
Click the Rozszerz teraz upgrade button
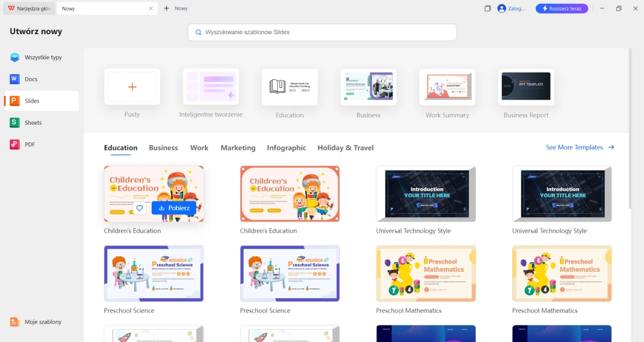[x=561, y=9]
